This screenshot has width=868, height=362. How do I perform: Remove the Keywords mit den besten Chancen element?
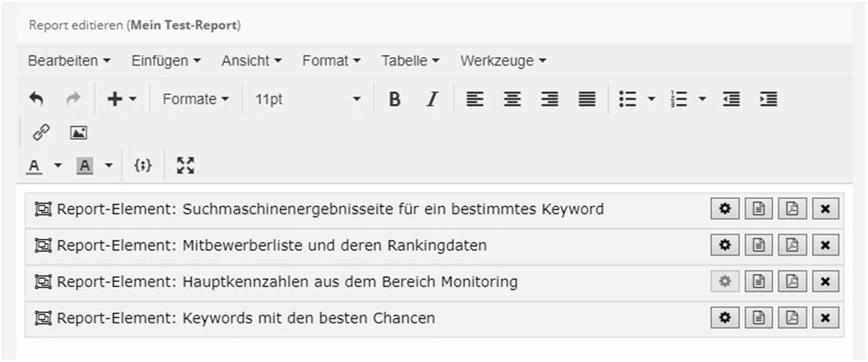pos(826,318)
